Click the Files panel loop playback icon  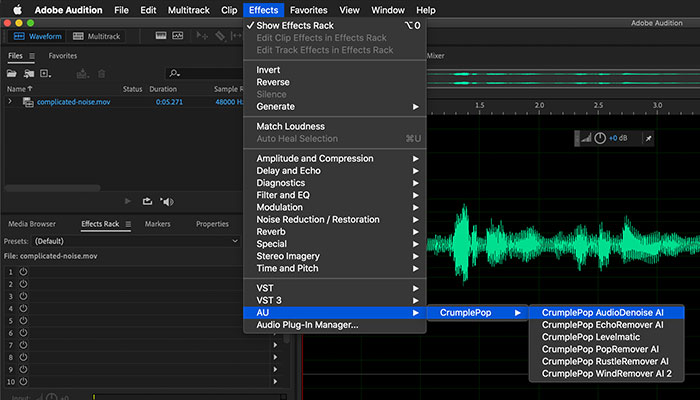pyautogui.click(x=147, y=201)
